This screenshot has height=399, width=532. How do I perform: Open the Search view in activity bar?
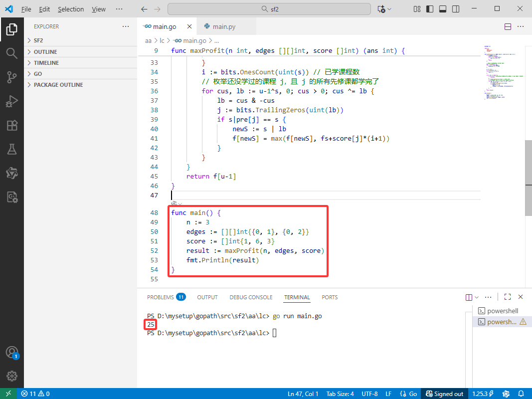[12, 53]
